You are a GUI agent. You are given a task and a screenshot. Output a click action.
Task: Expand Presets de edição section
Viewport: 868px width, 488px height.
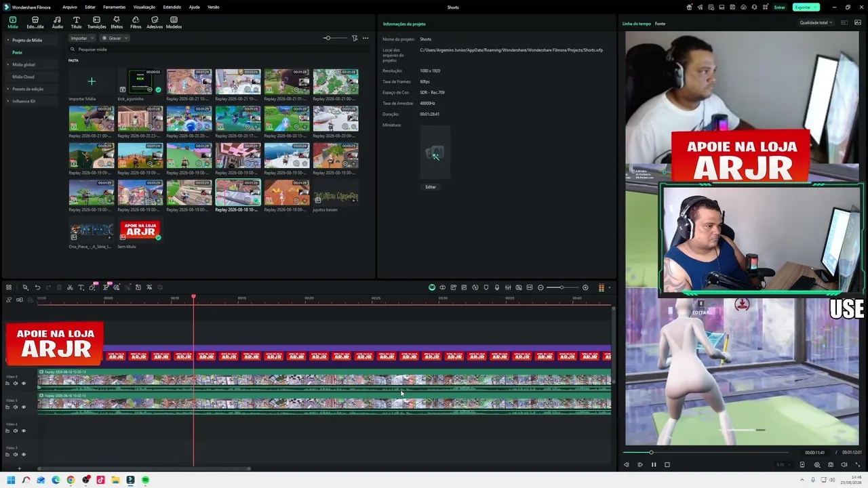[x=8, y=89]
